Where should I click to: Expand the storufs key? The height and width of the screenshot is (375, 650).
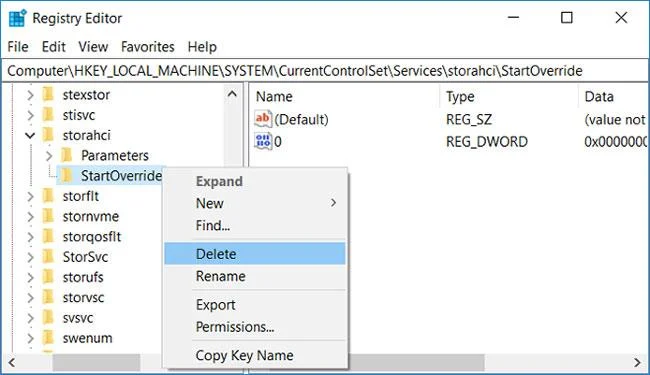[30, 278]
